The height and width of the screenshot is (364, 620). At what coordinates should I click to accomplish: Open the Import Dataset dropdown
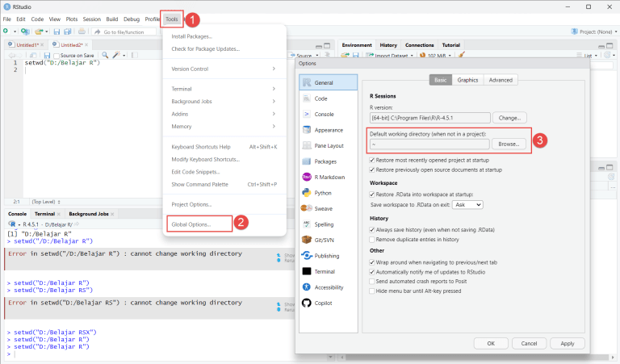point(390,56)
